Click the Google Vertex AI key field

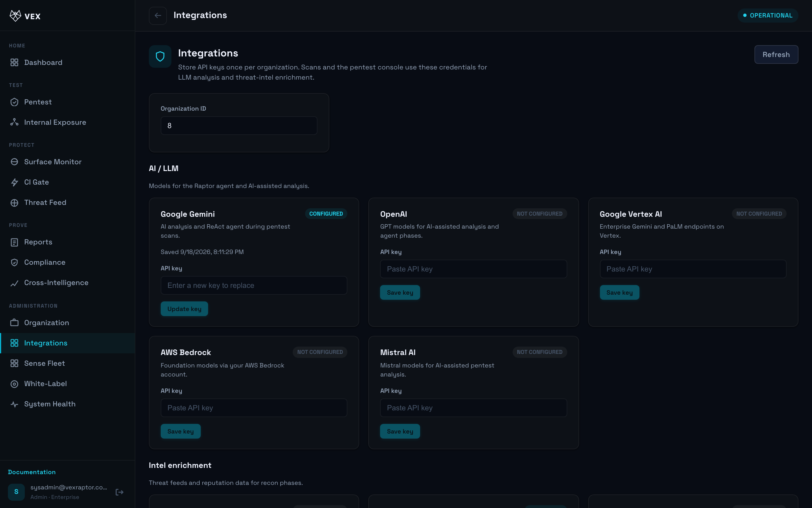click(693, 269)
